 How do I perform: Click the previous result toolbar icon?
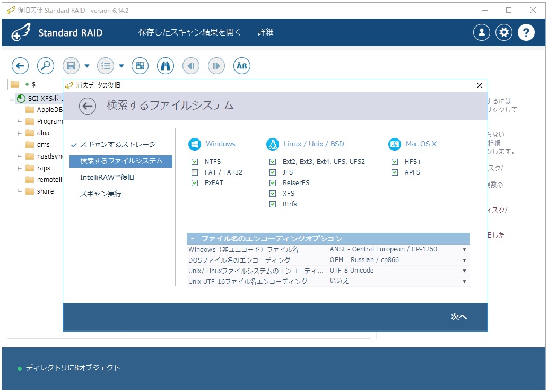click(191, 66)
